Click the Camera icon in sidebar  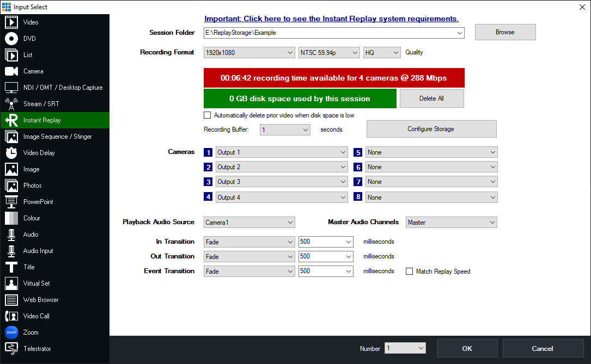click(x=11, y=71)
